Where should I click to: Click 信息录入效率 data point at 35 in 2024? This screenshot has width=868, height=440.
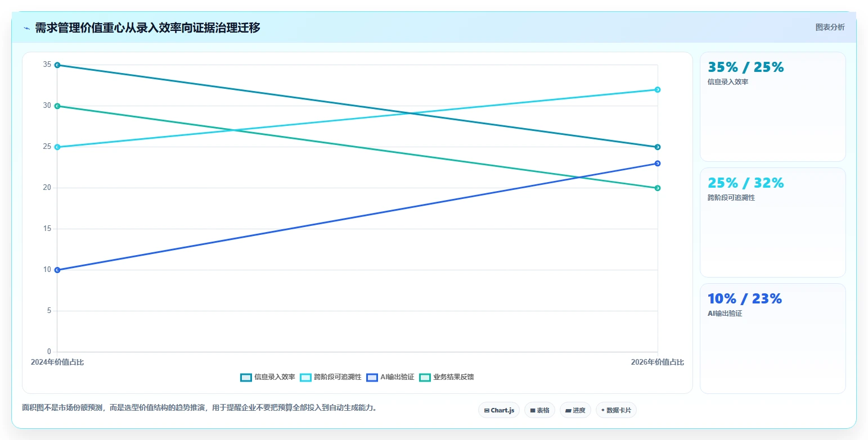click(57, 65)
